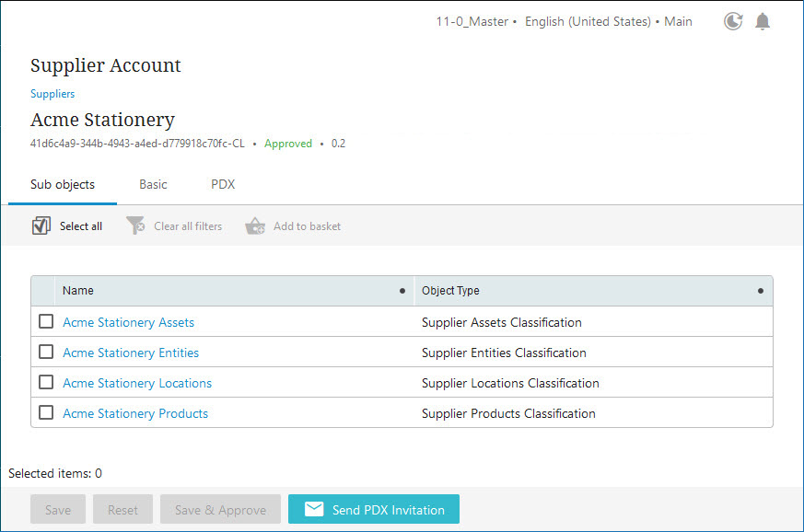
Task: Switch to the PDX tab
Action: pos(223,184)
